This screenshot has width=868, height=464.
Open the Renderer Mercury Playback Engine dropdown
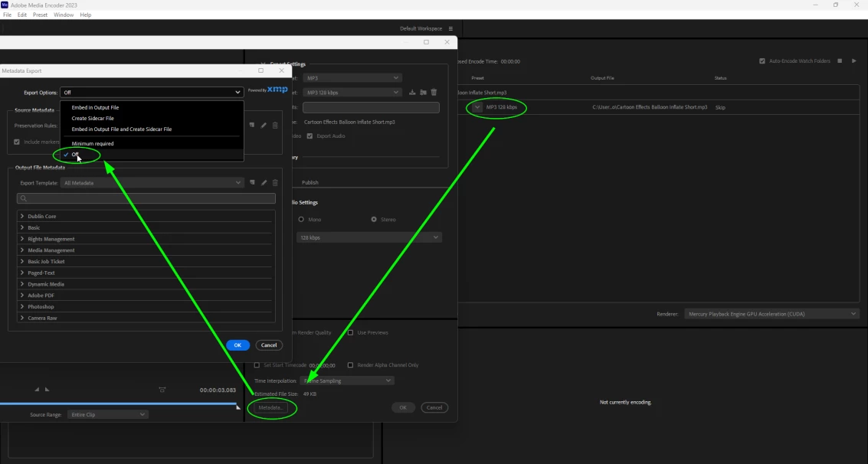pyautogui.click(x=771, y=314)
